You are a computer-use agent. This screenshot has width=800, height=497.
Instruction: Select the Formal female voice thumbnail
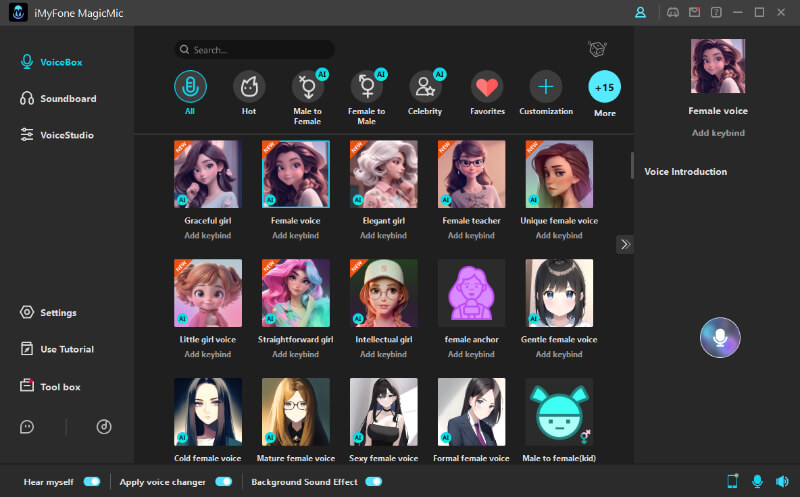[471, 412]
